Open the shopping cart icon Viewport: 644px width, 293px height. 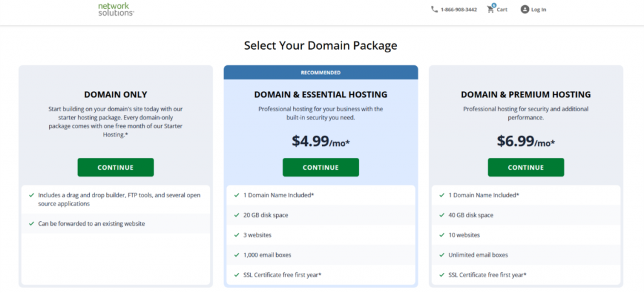point(491,9)
